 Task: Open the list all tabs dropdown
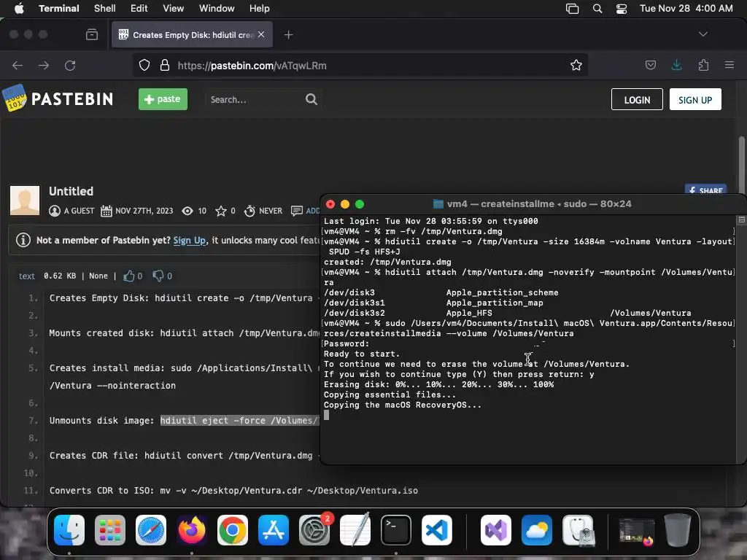[703, 34]
